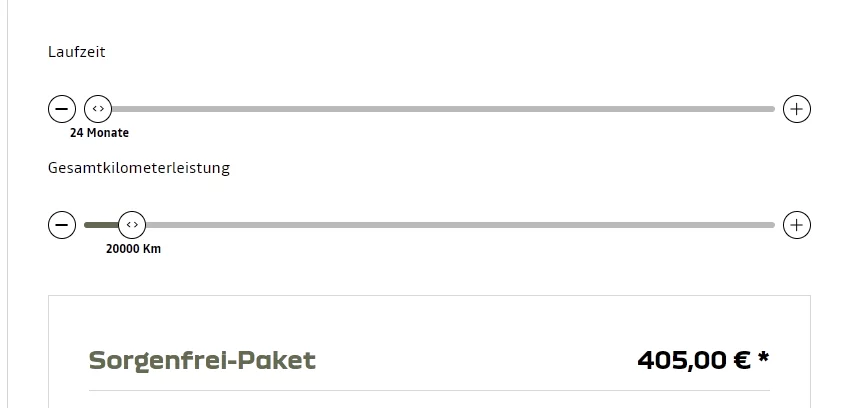Click the grey Laufzeit slider track
Screen dimensions: 842x408
click(x=440, y=109)
